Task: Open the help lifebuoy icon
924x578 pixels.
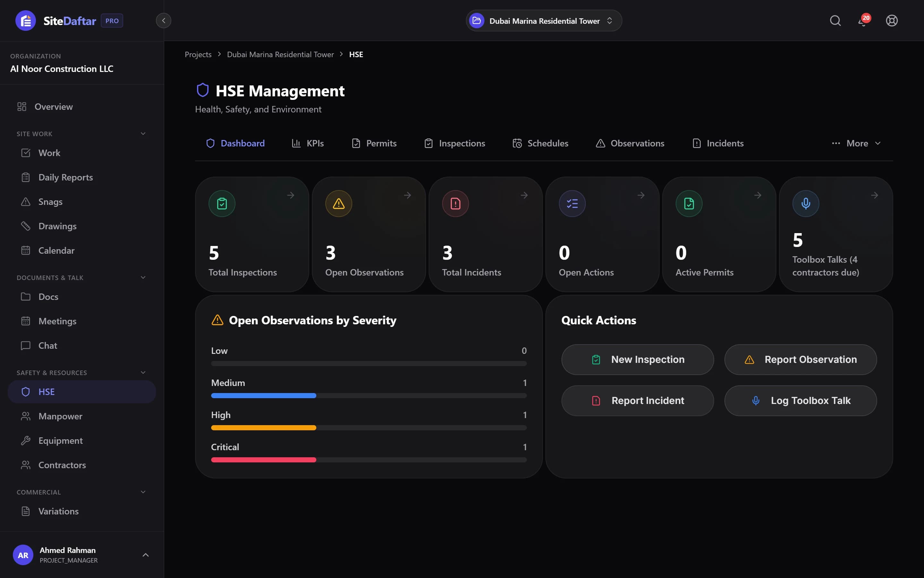Action: coord(892,21)
